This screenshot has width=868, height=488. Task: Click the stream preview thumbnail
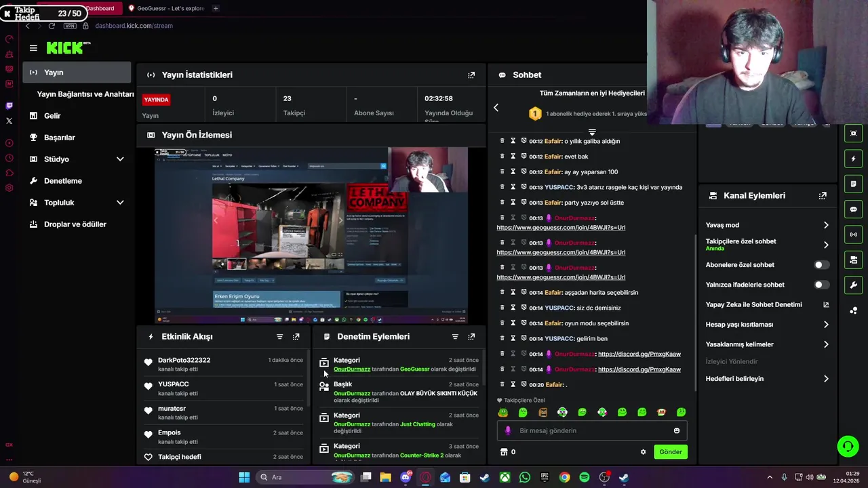pos(311,235)
